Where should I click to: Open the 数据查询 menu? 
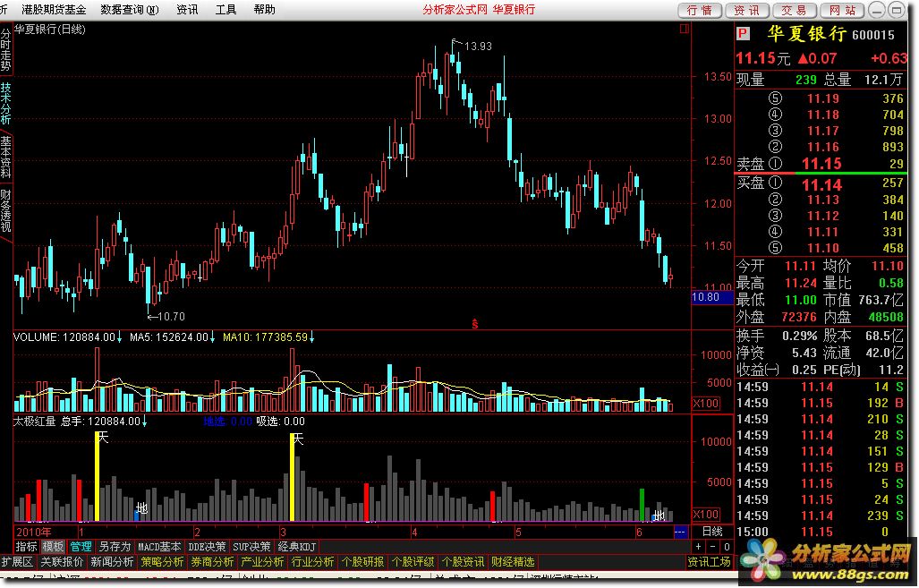coord(129,9)
